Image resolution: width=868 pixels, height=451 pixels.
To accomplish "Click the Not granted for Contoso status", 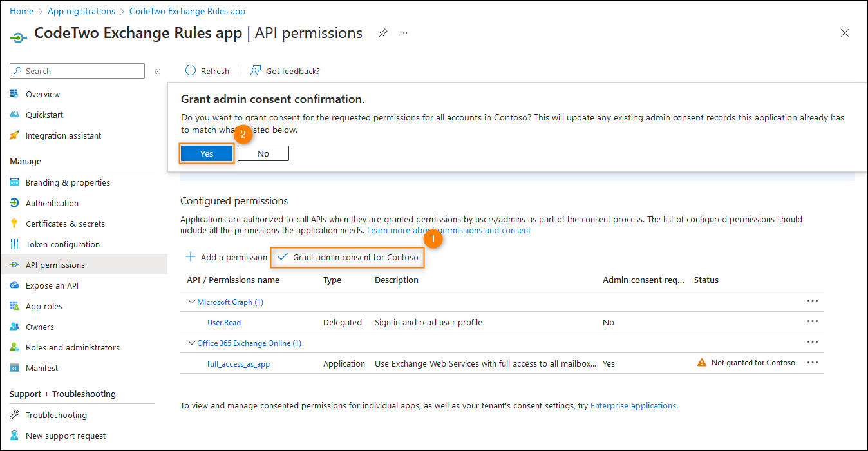I will (x=753, y=363).
